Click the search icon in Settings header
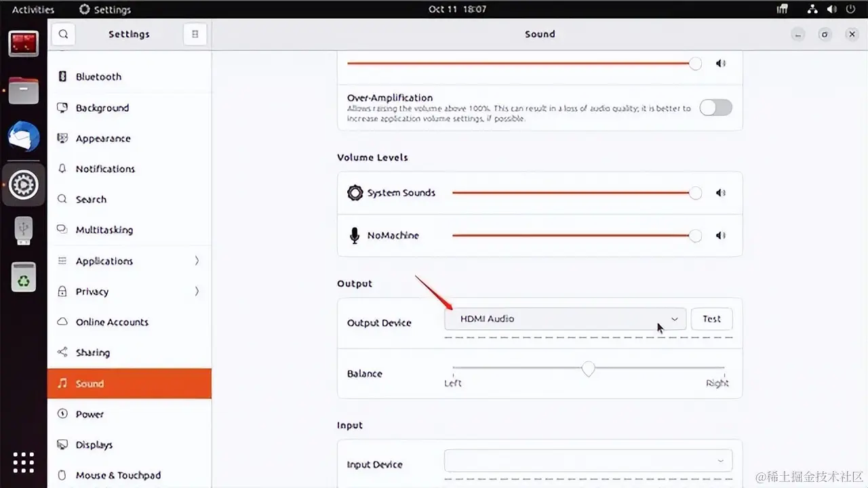The width and height of the screenshot is (868, 488). [62, 34]
